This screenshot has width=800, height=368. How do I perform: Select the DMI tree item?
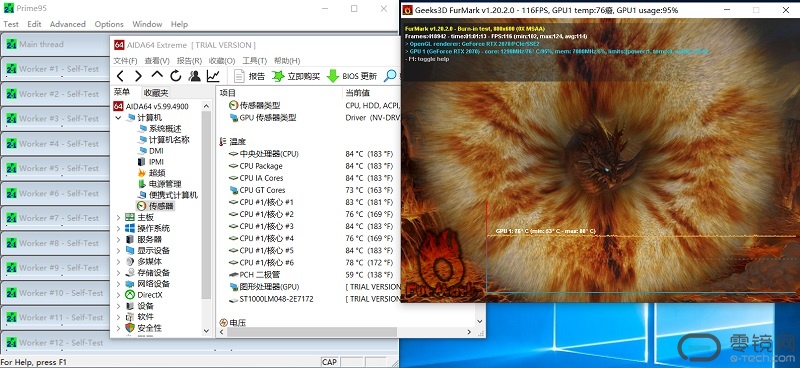(x=151, y=151)
